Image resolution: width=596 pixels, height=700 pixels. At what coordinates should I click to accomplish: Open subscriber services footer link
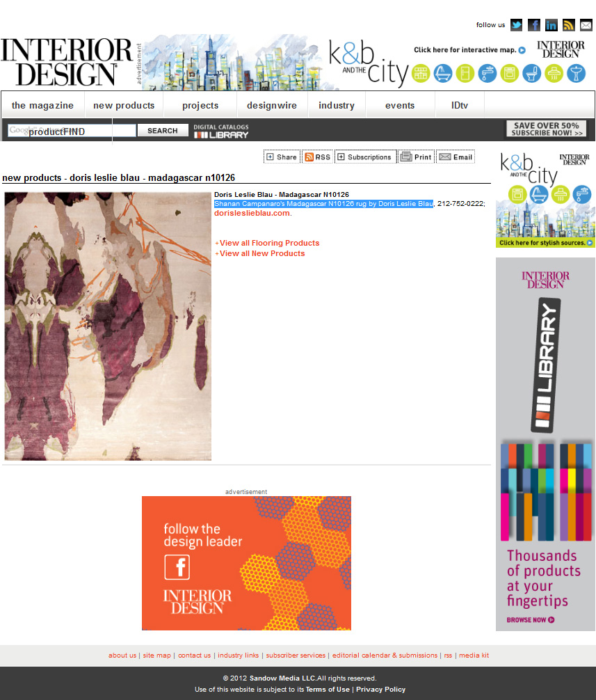(x=296, y=655)
